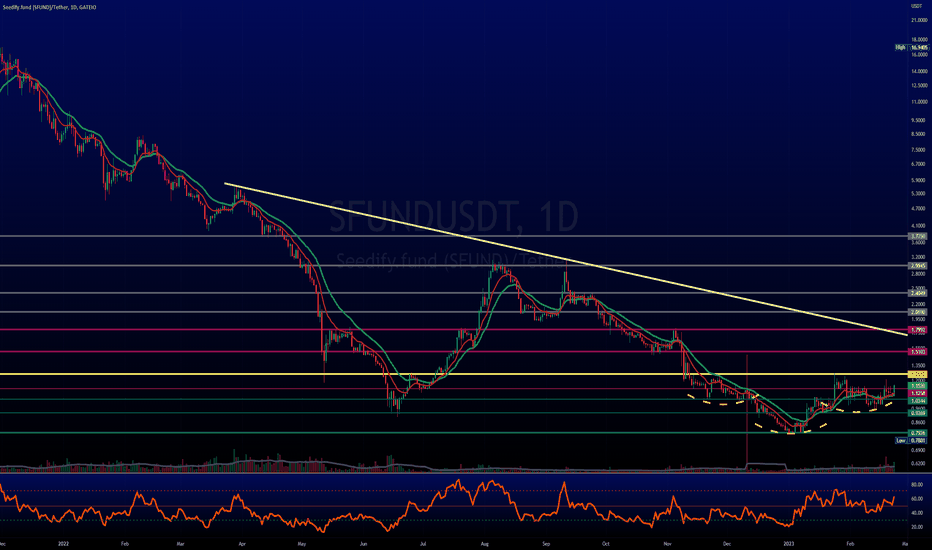Click the Nov label on time axis

tap(667, 543)
